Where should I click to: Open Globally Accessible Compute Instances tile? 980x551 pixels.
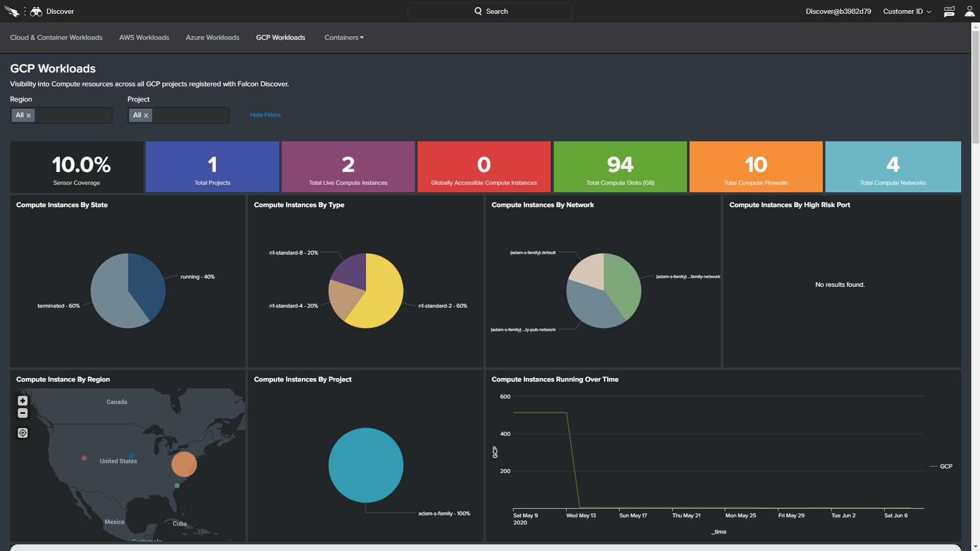(484, 167)
